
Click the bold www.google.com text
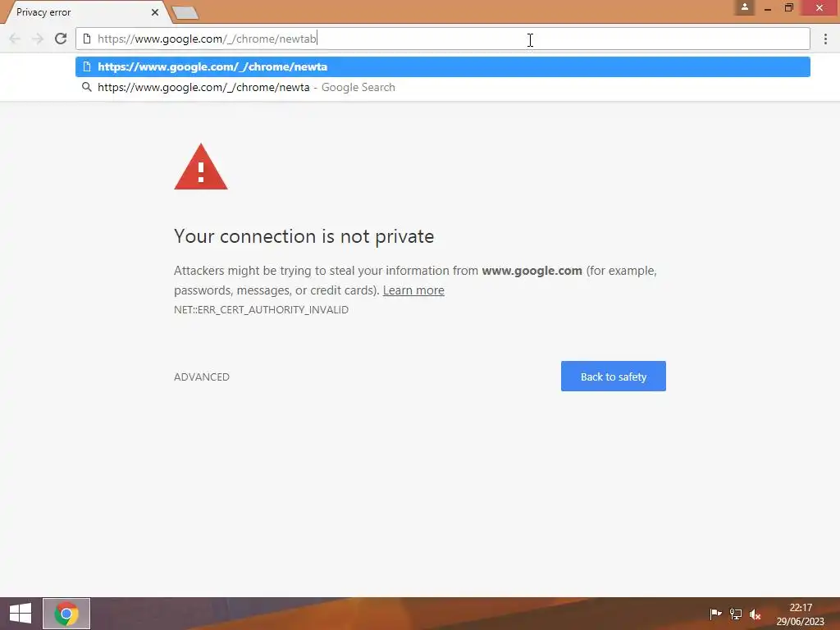point(532,271)
